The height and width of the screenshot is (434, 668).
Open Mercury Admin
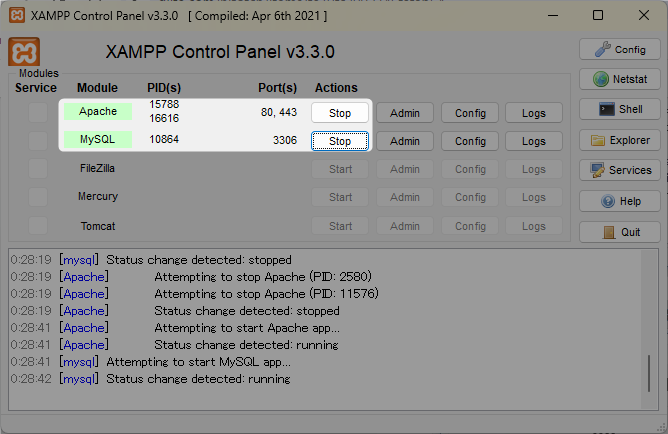[x=405, y=197]
